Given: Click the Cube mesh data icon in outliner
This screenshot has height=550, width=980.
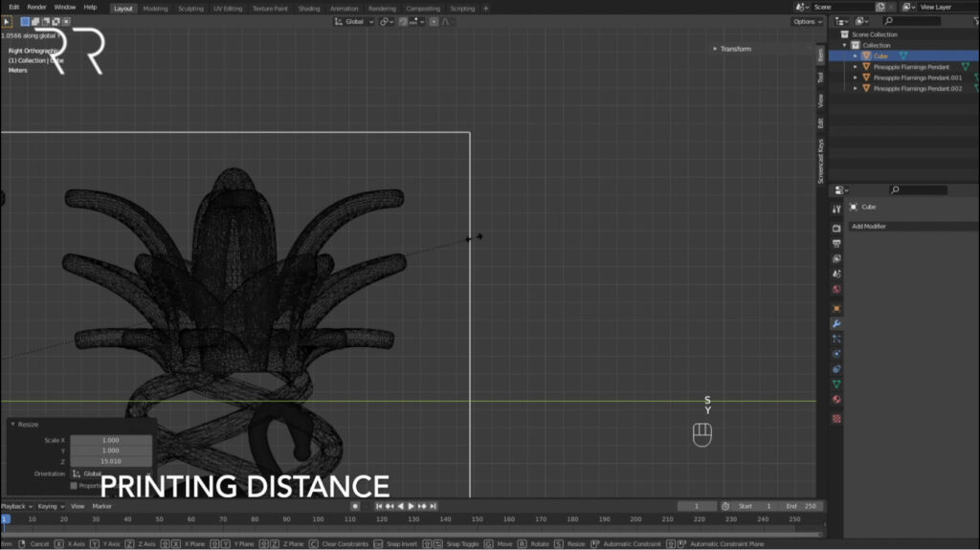Looking at the screenshot, I should tap(903, 56).
